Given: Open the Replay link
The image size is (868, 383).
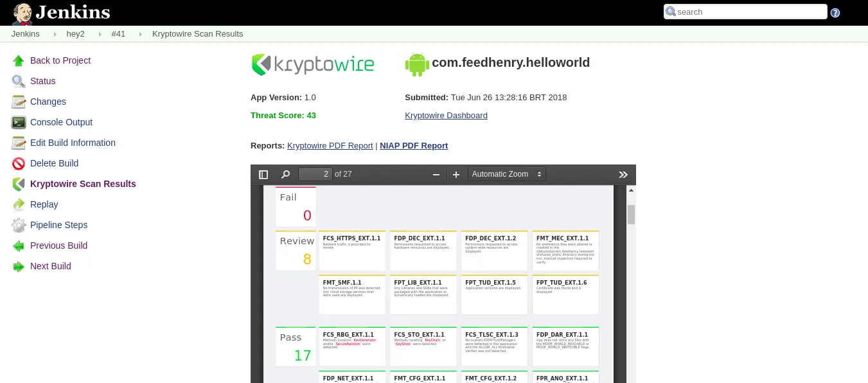Looking at the screenshot, I should pyautogui.click(x=44, y=204).
